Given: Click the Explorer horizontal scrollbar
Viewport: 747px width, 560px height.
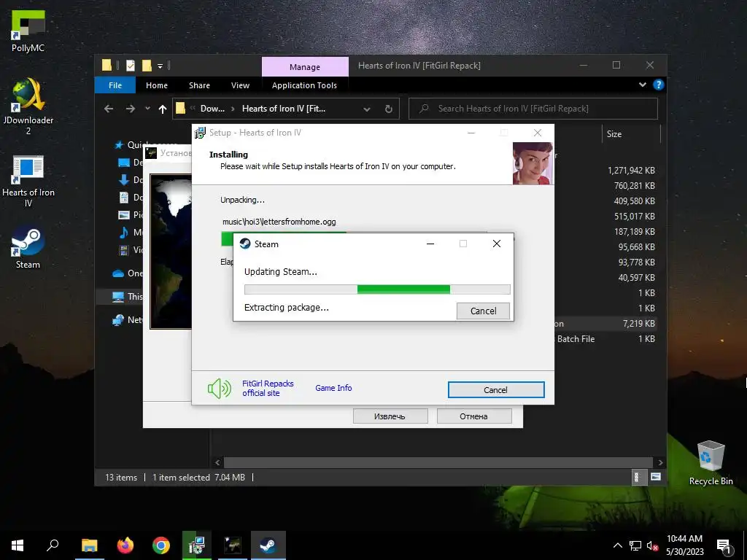Looking at the screenshot, I should (438, 462).
